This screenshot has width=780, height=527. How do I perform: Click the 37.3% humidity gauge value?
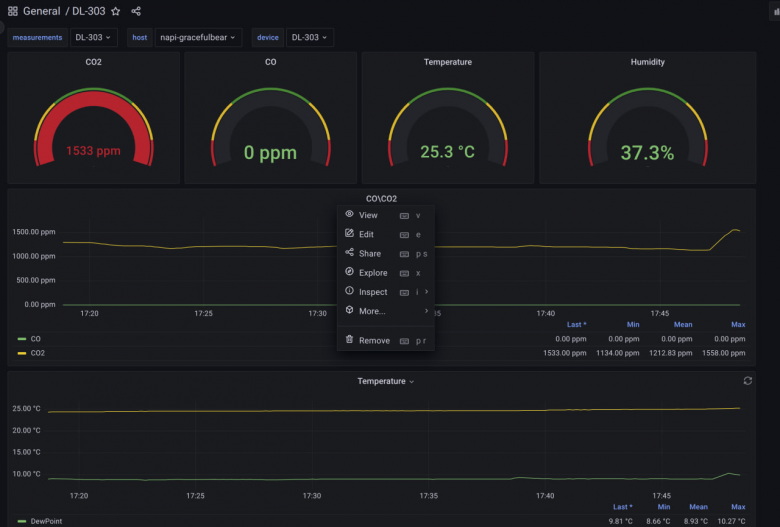click(647, 153)
